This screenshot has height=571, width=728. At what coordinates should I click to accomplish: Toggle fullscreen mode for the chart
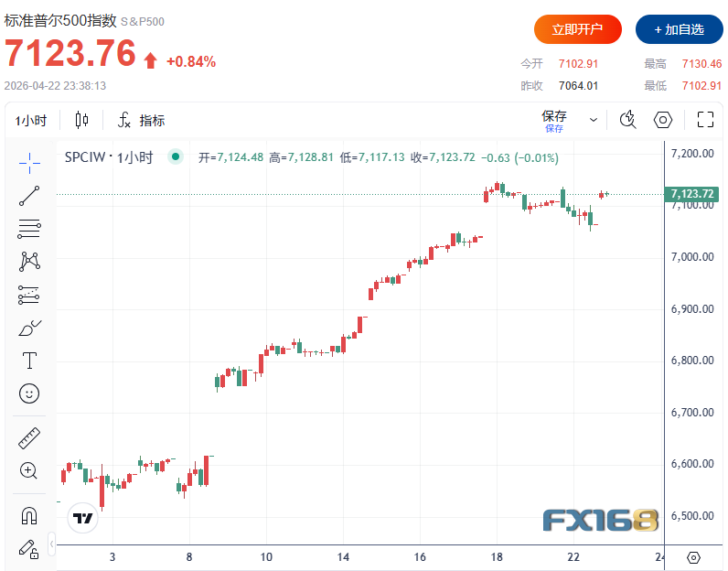(705, 120)
